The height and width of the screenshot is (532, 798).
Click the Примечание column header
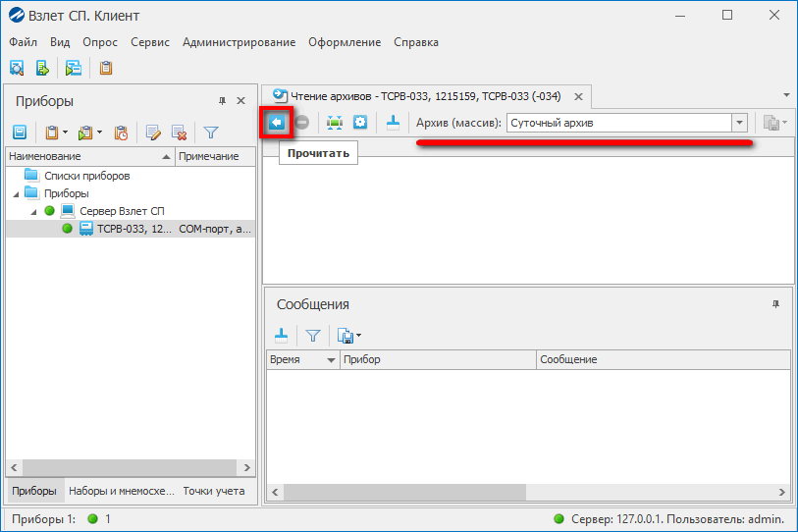point(215,156)
